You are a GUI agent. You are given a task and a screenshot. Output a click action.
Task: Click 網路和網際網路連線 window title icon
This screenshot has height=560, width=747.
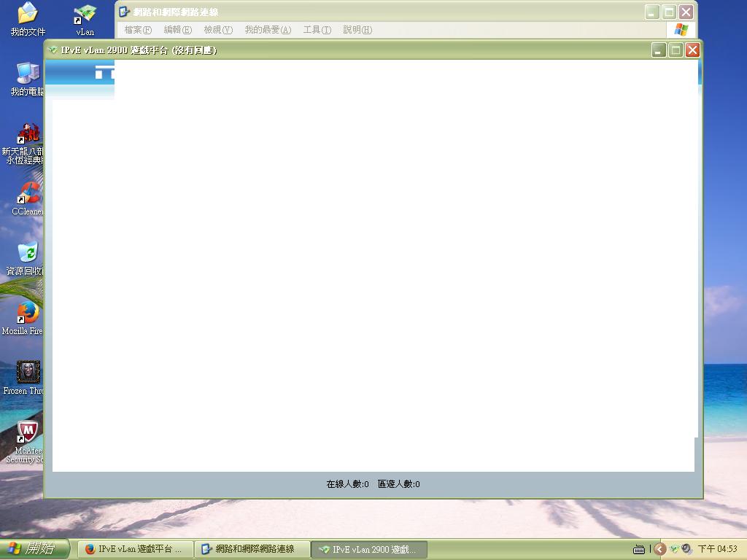[x=124, y=12]
